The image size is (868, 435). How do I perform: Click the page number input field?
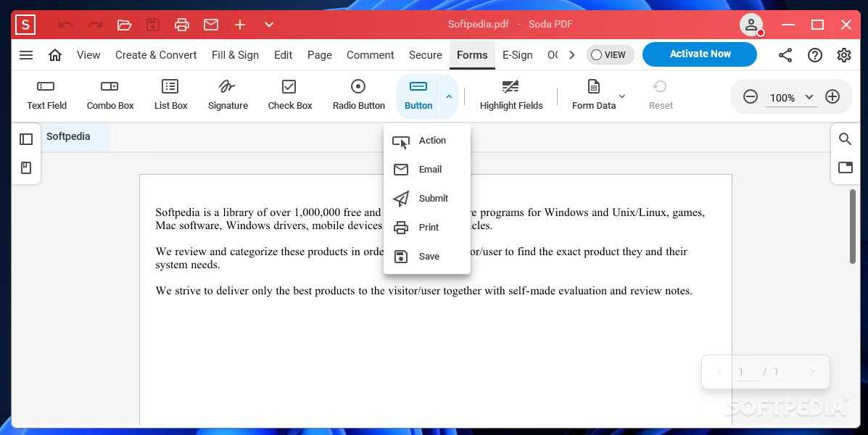[x=748, y=373]
